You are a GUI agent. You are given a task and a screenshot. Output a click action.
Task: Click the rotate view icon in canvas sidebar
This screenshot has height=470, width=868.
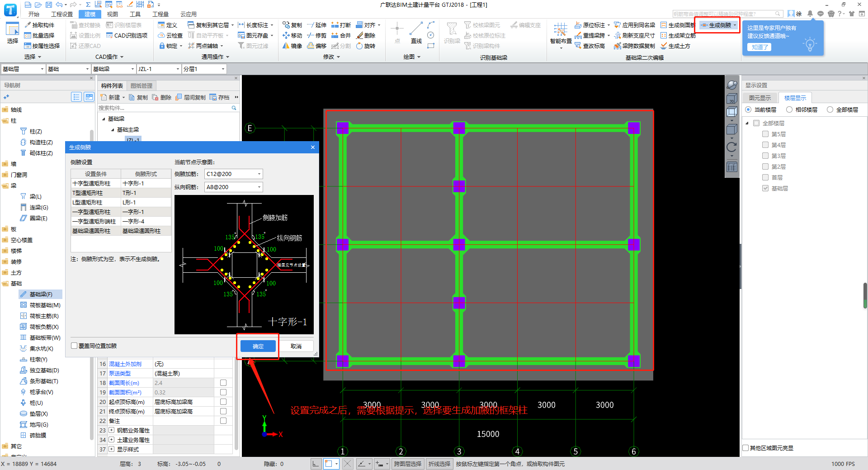coord(731,147)
